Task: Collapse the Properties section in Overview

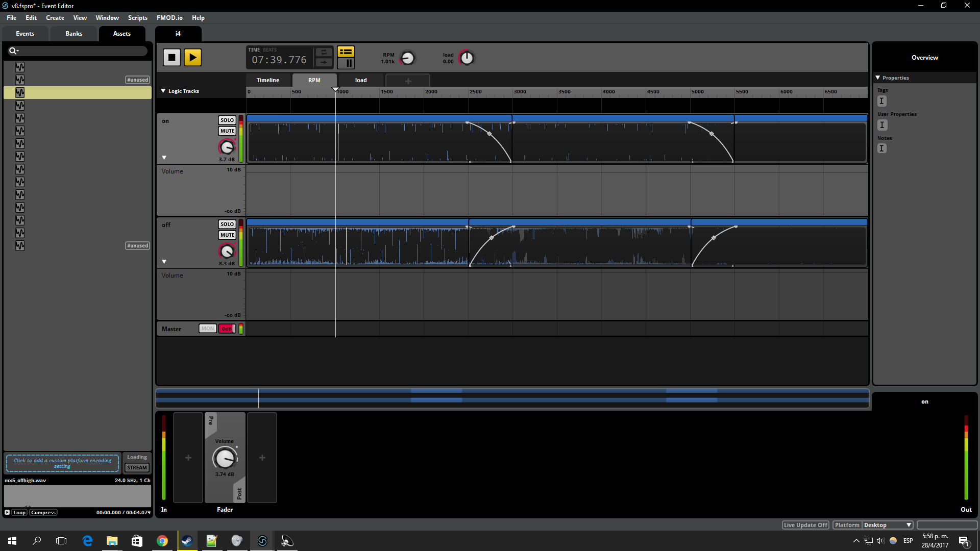Action: coord(877,78)
